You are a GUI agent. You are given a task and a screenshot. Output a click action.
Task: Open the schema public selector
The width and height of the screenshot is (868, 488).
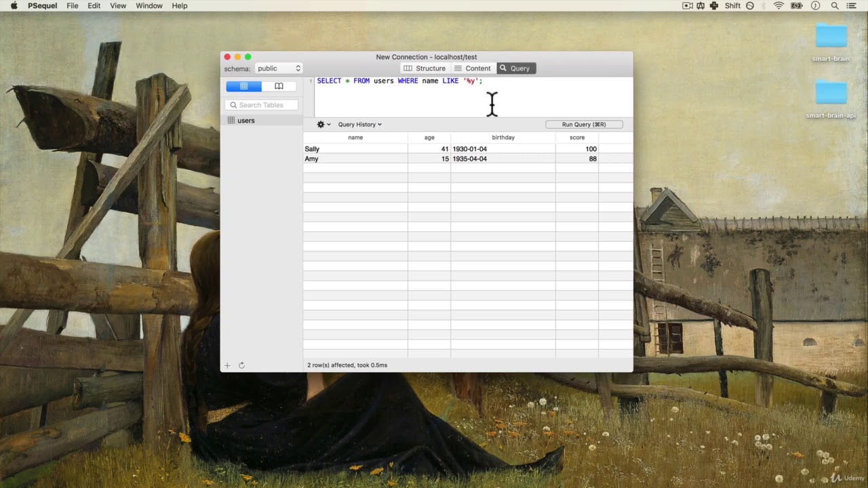click(279, 68)
